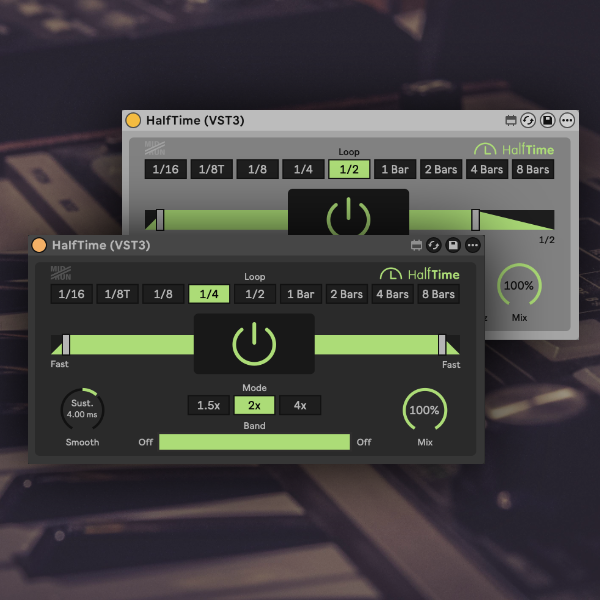
Task: Click the save preset disk icon on front device
Action: [x=454, y=245]
